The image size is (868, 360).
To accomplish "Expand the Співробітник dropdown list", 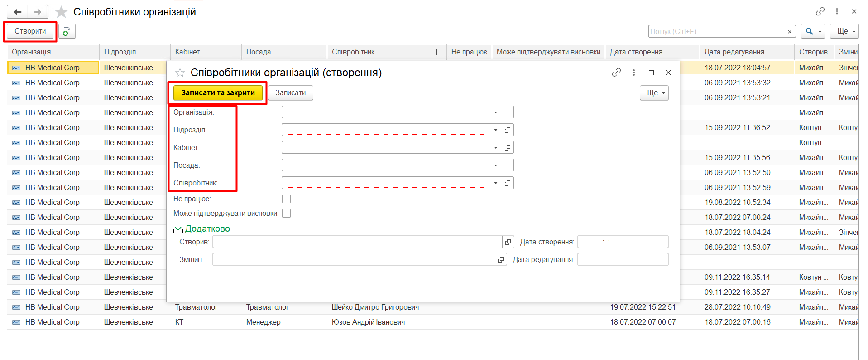I will tap(496, 183).
